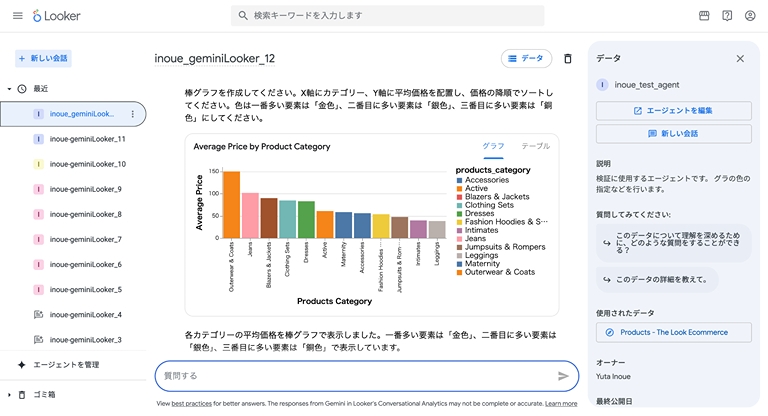Switch to the グラフ tab
Screen dimensions: 768x416
coord(493,146)
